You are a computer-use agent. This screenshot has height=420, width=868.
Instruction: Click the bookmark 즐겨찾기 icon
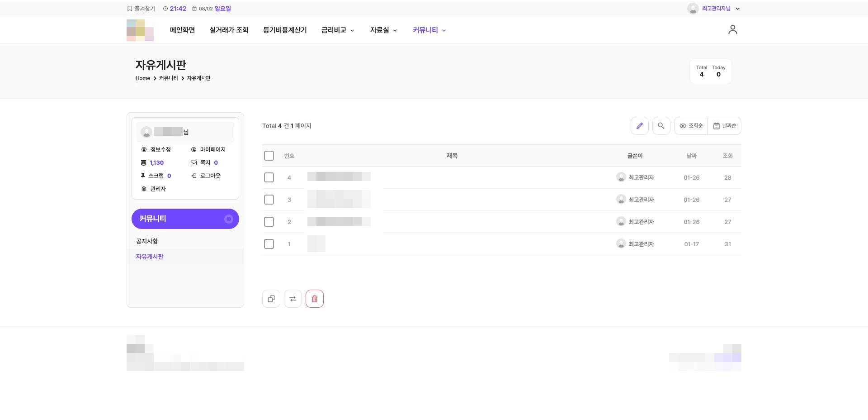[x=130, y=9]
